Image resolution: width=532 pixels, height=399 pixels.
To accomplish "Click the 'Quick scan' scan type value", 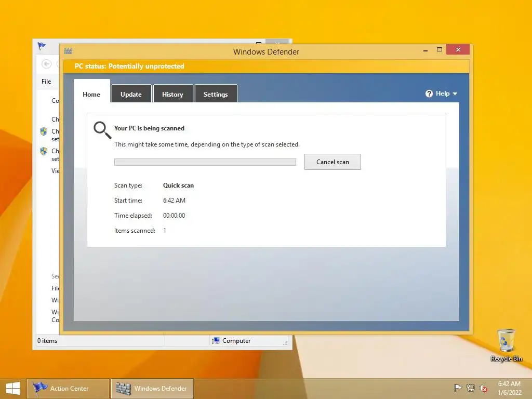I will pos(179,185).
